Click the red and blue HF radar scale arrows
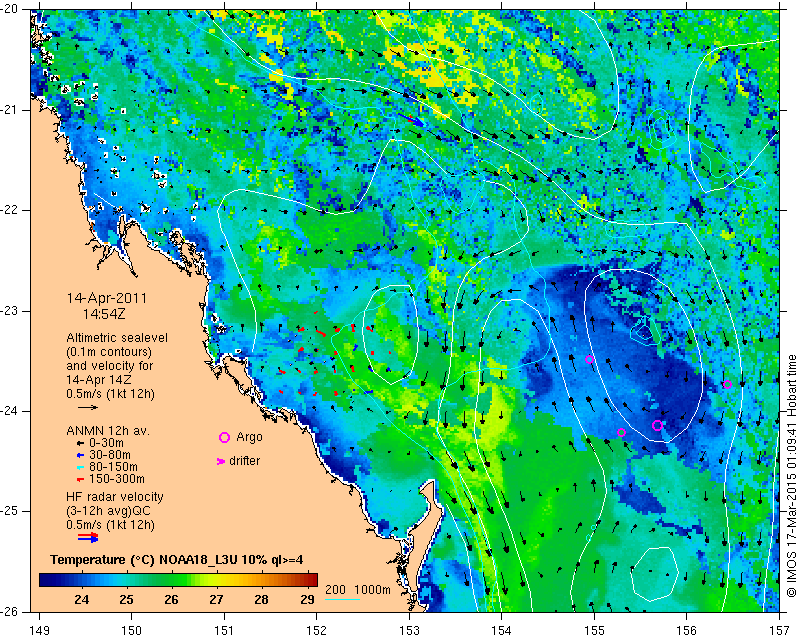 click(x=88, y=537)
